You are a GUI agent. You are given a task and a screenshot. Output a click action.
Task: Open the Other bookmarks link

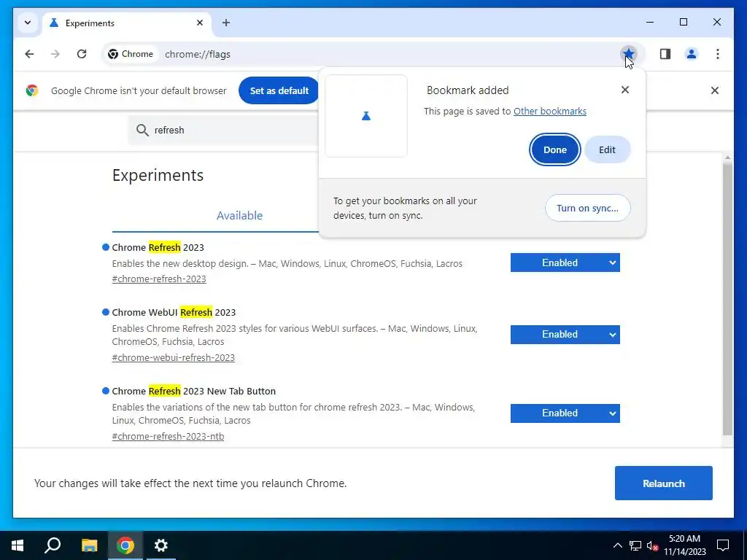coord(550,111)
